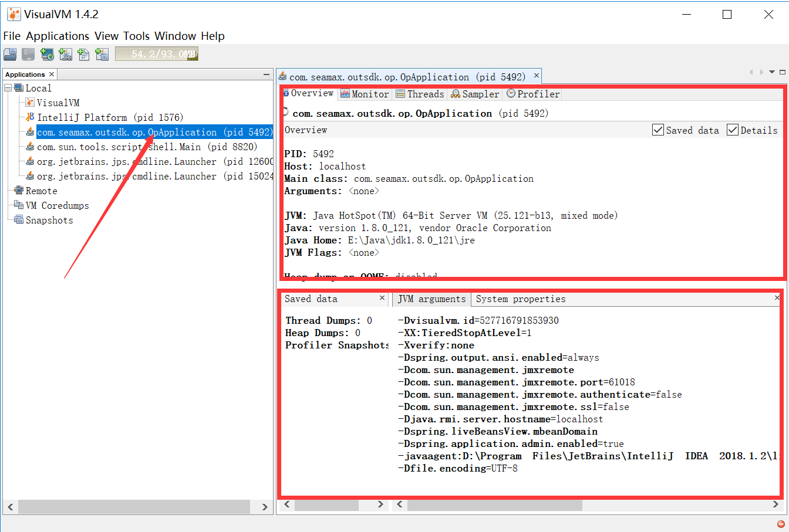Click the left scroll arrow under the Applications panel

click(x=10, y=507)
